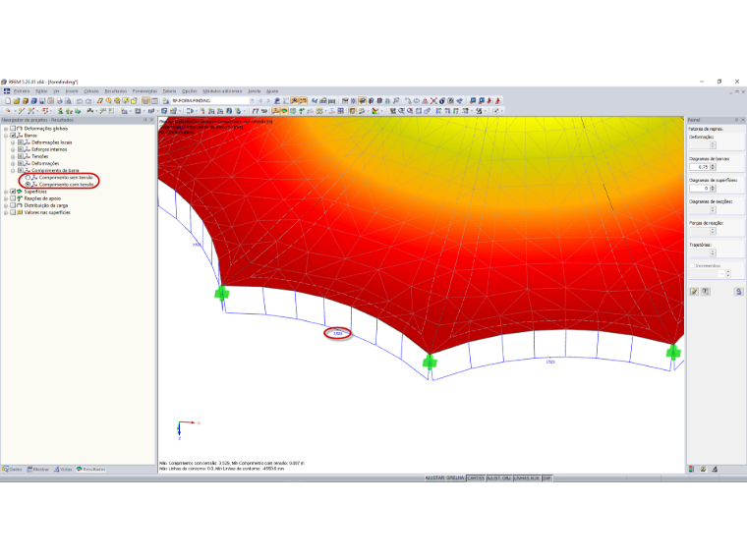The height and width of the screenshot is (560, 747).
Task: Collapse the Comprimento da barra tree node
Action: pyautogui.click(x=14, y=171)
